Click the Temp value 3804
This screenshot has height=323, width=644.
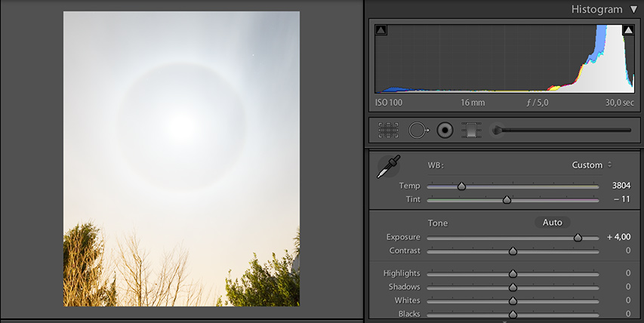point(621,186)
